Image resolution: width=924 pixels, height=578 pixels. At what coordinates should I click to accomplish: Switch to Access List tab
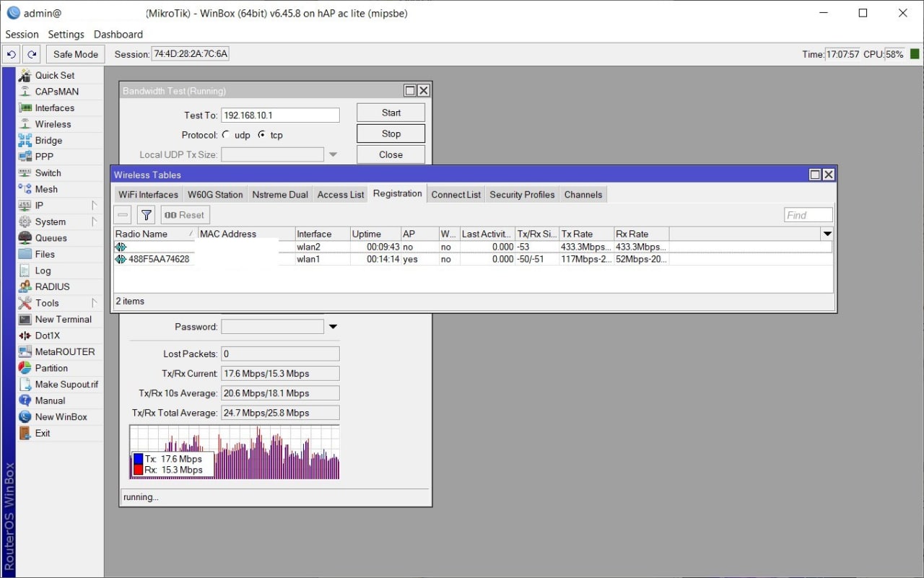click(x=341, y=195)
